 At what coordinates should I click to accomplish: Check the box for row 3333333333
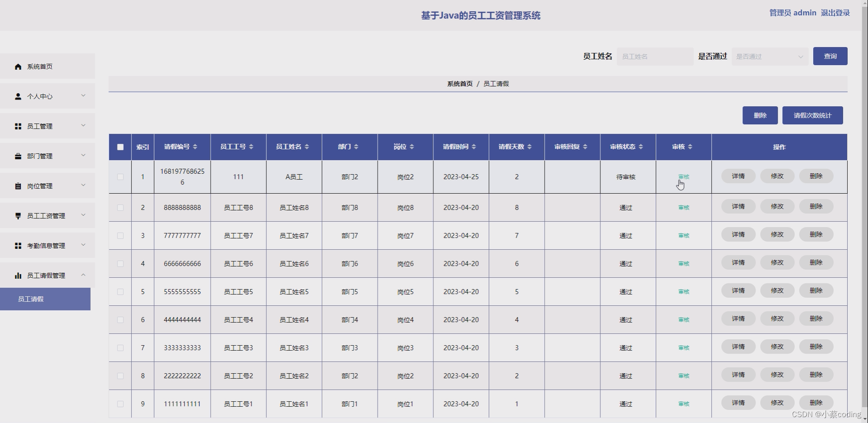click(120, 348)
